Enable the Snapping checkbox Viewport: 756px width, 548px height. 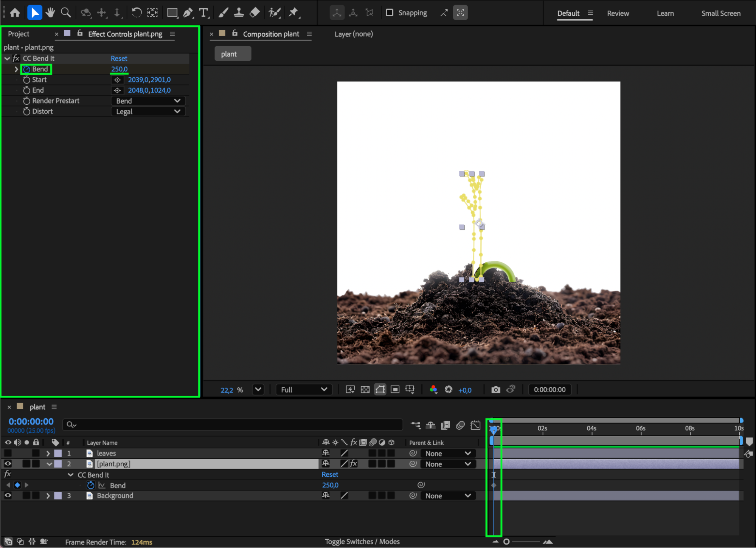pos(389,13)
